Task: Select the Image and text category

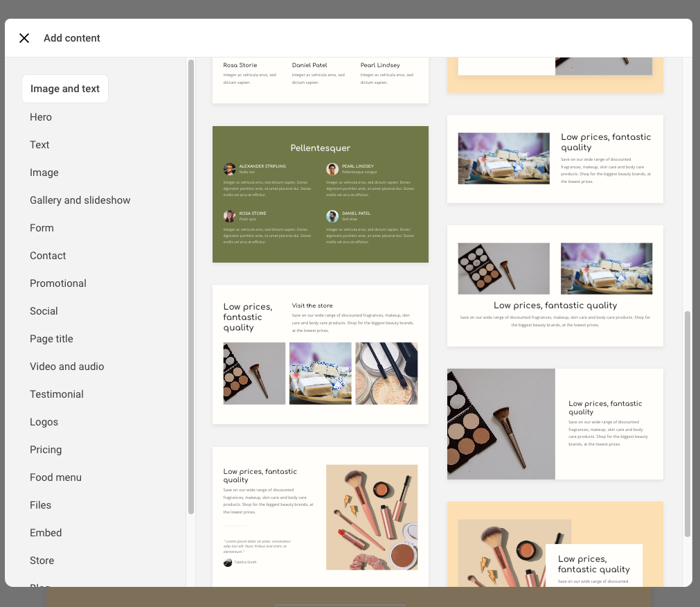Action: tap(65, 89)
